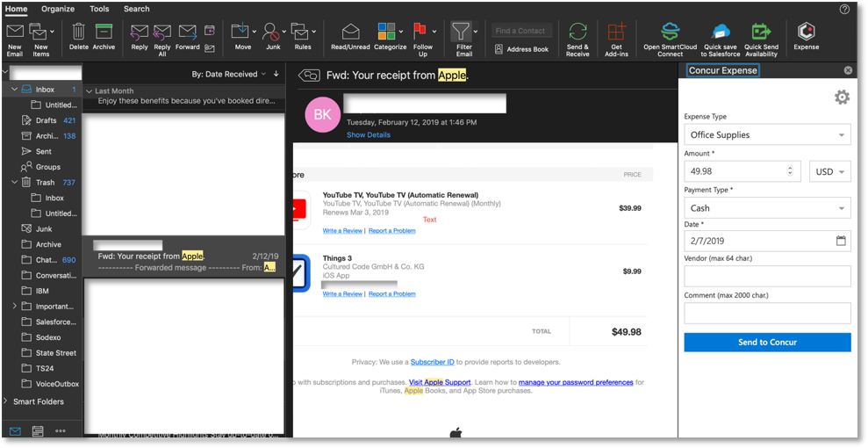The width and height of the screenshot is (868, 448).
Task: Collapse the Last Month group
Action: pyautogui.click(x=89, y=90)
